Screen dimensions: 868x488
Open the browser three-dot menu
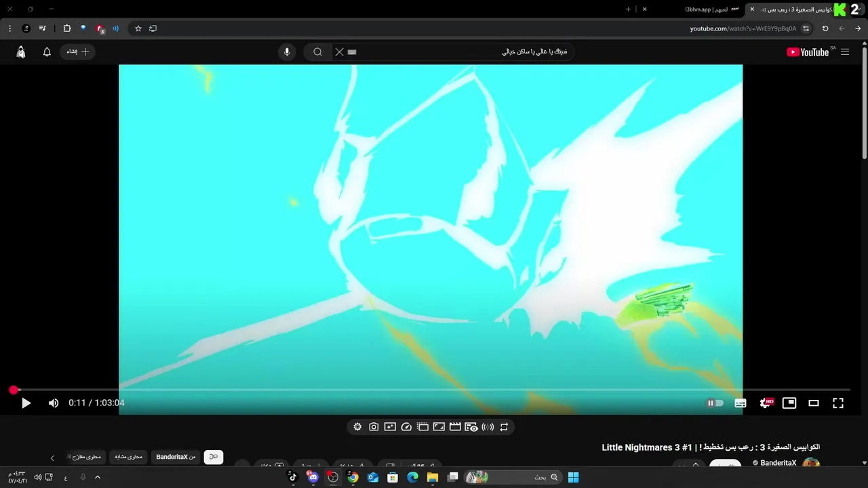tap(9, 28)
